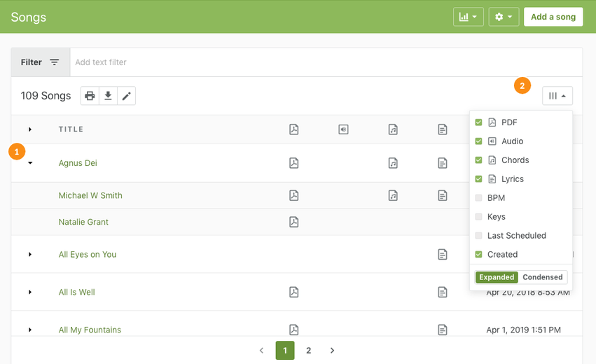Click the PDF column header icon

(x=294, y=129)
